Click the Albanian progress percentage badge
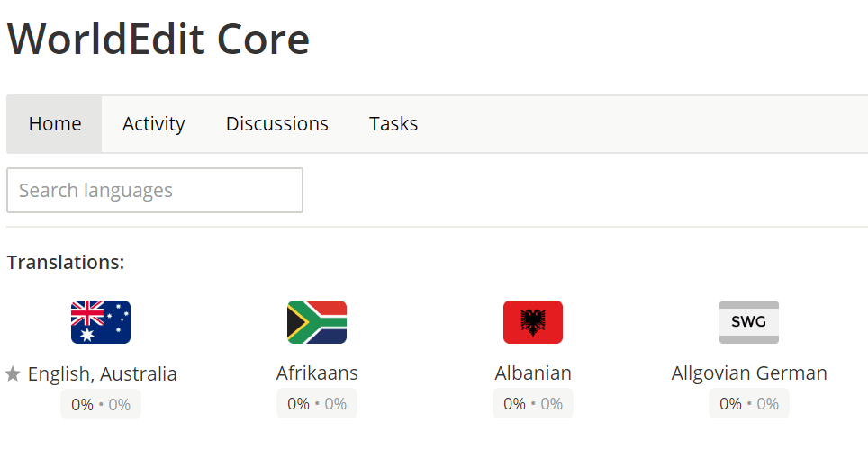868x449 pixels. [533, 404]
